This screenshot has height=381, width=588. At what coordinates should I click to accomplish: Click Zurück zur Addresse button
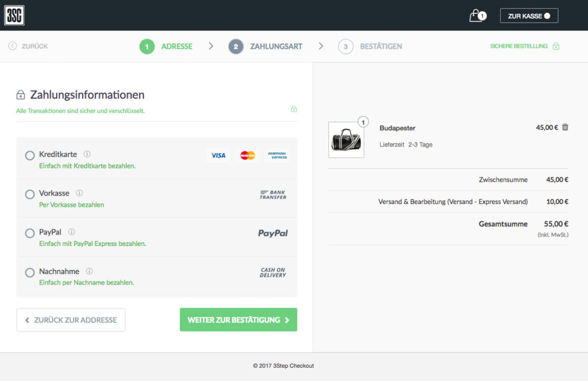click(x=71, y=320)
